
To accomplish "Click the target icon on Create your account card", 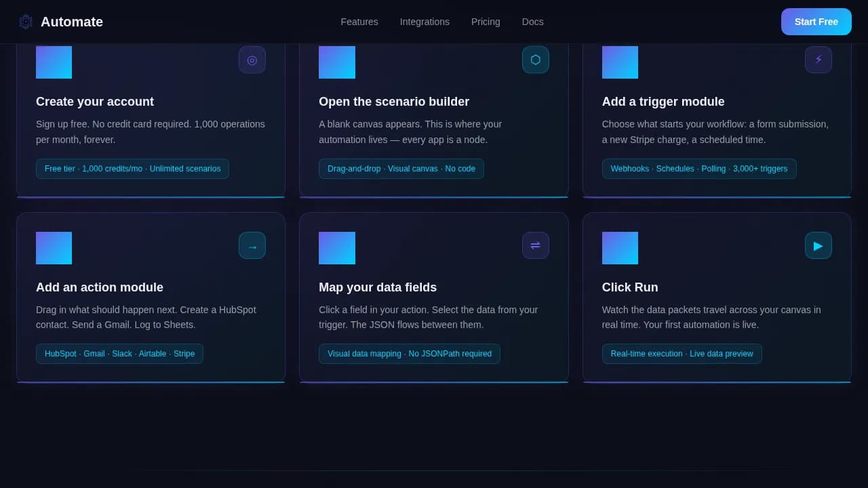I will (x=252, y=60).
